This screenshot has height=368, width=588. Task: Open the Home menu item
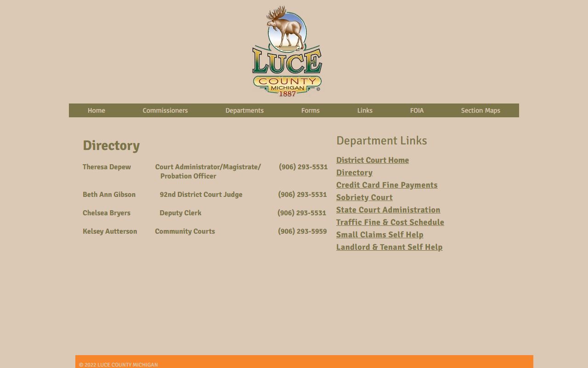click(96, 110)
